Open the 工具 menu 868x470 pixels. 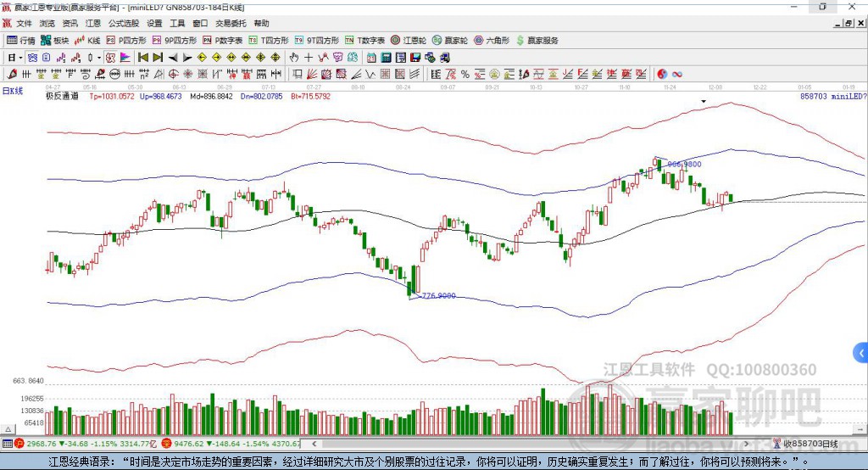tap(177, 23)
